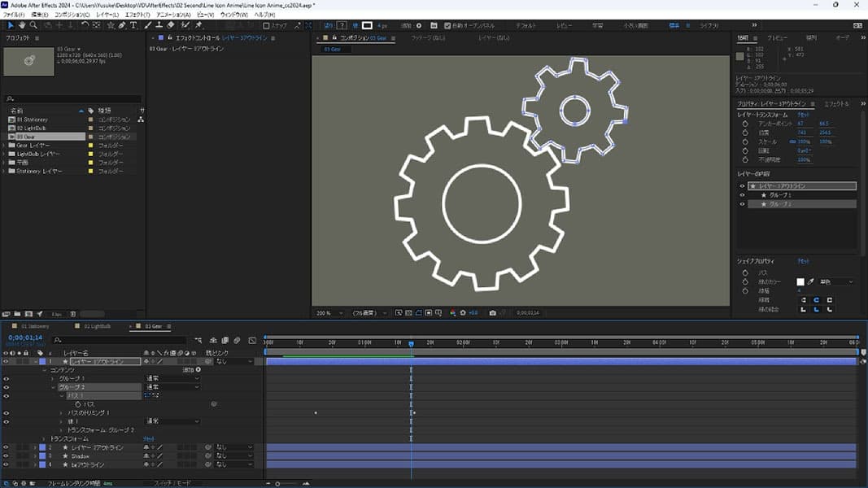
Task: Open the 200% magnification dropdown
Action: point(329,312)
